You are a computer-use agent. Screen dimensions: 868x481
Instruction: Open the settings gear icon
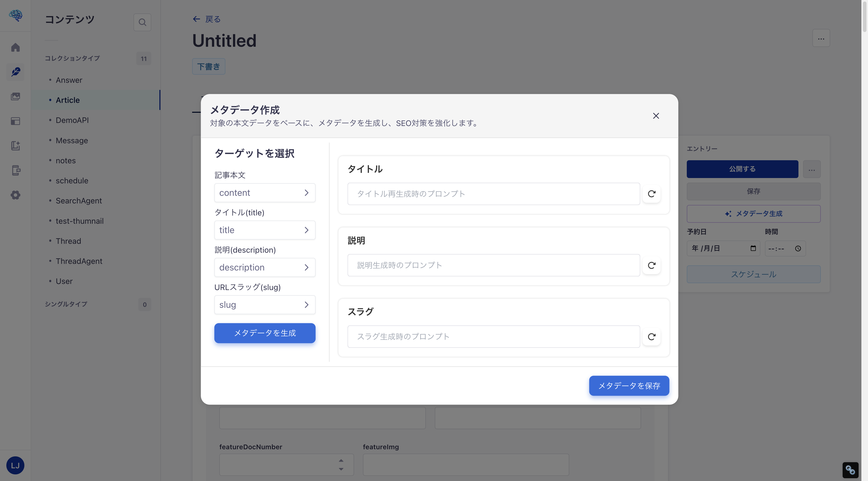point(15,195)
